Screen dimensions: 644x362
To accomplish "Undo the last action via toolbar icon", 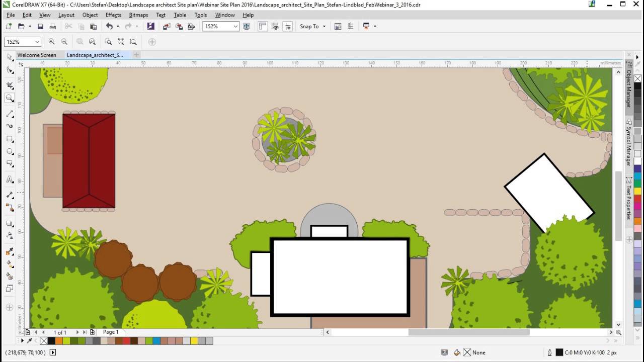I will click(x=110, y=26).
